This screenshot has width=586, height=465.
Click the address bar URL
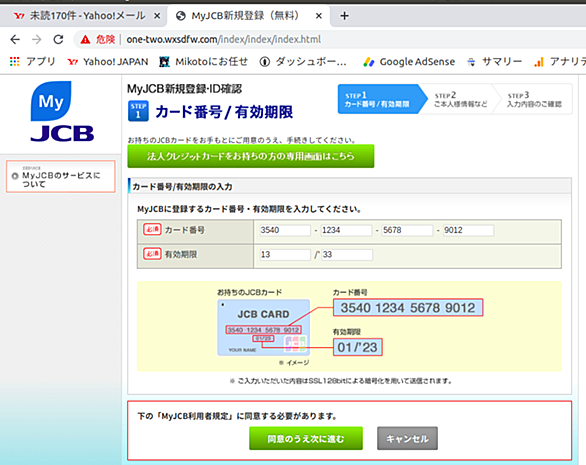(x=223, y=39)
